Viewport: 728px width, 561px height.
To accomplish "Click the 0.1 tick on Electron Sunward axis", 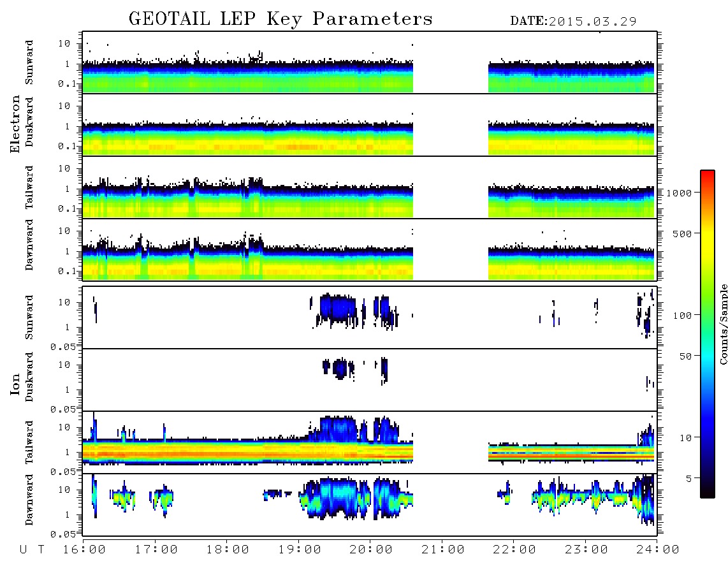I will tap(67, 84).
